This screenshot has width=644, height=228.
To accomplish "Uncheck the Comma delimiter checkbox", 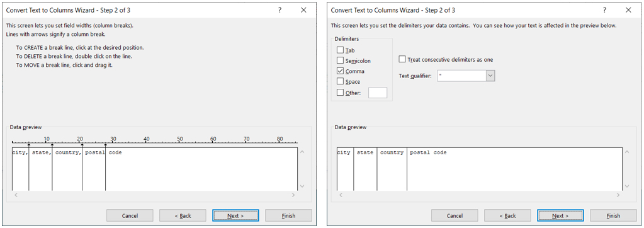I will (x=340, y=71).
